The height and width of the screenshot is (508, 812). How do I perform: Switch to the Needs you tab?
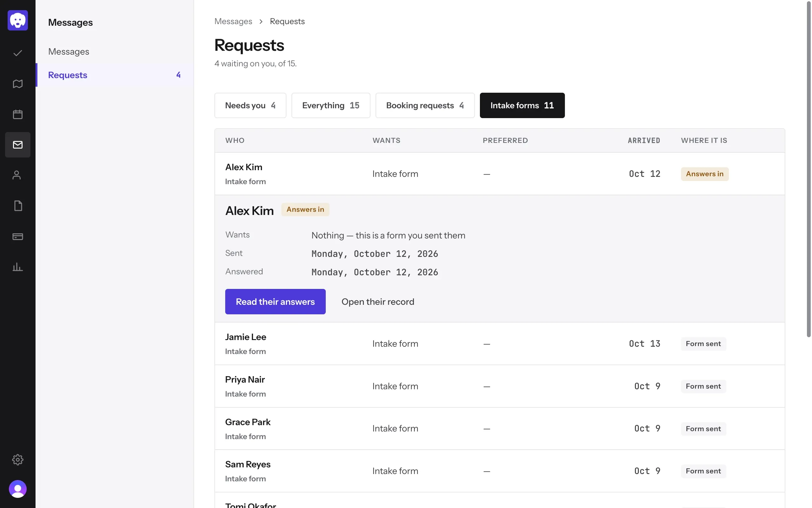tap(250, 105)
